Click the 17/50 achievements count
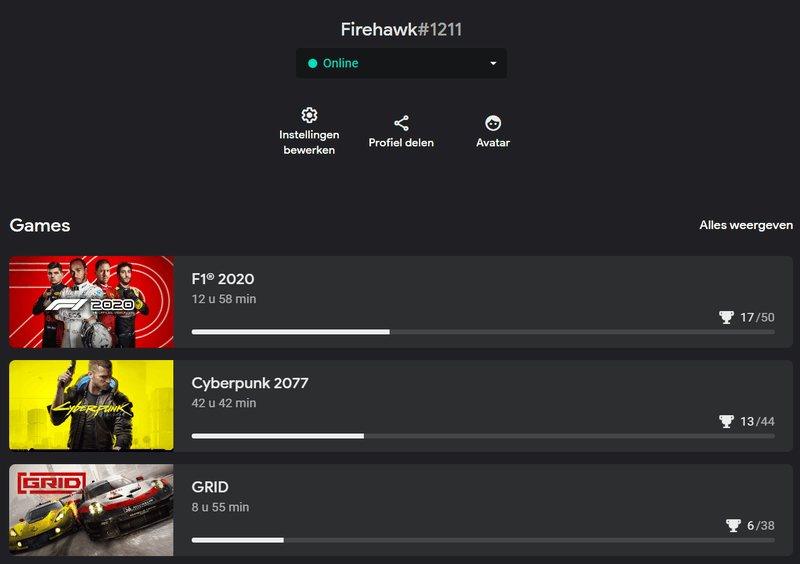Viewport: 800px width, 564px height. pos(757,317)
